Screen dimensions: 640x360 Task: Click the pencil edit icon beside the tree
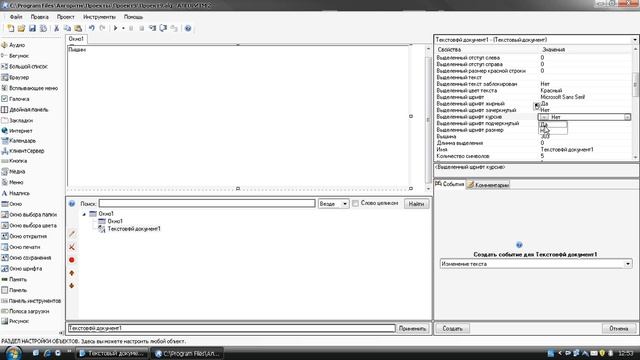click(72, 233)
